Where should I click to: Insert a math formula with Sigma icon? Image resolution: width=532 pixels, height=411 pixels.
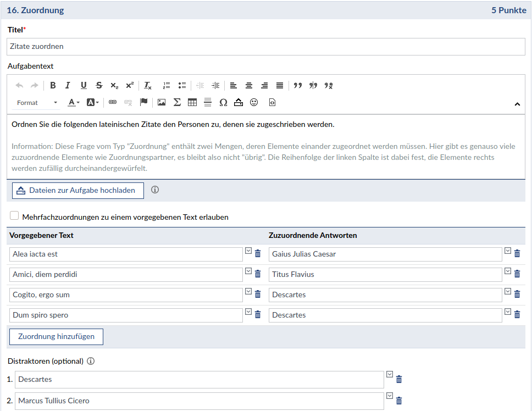177,102
